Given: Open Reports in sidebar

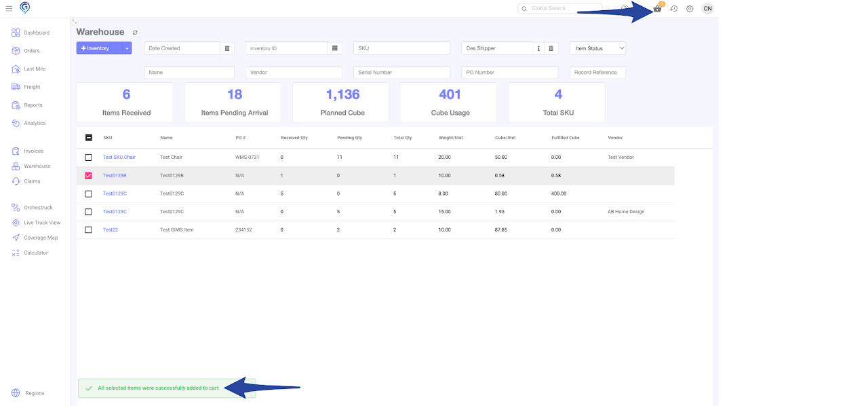Looking at the screenshot, I should (x=33, y=105).
